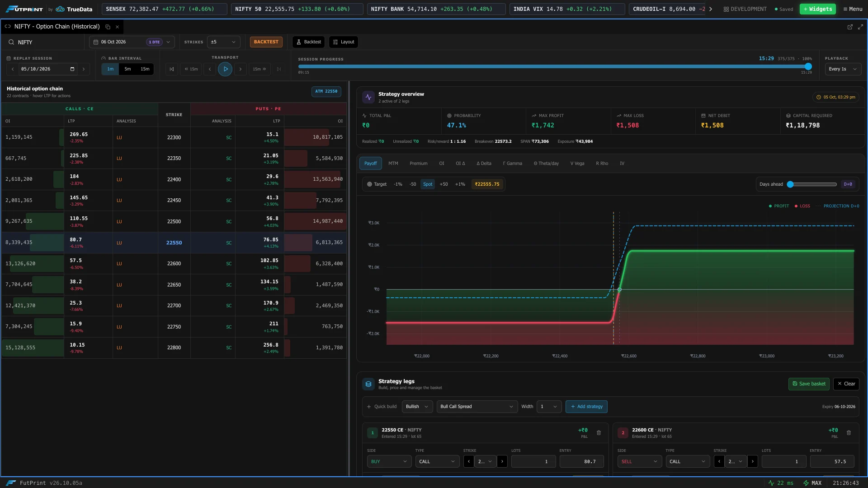Screen dimensions: 868x488
Task: Decrease the strike of the 22550 CE leg
Action: (x=469, y=461)
